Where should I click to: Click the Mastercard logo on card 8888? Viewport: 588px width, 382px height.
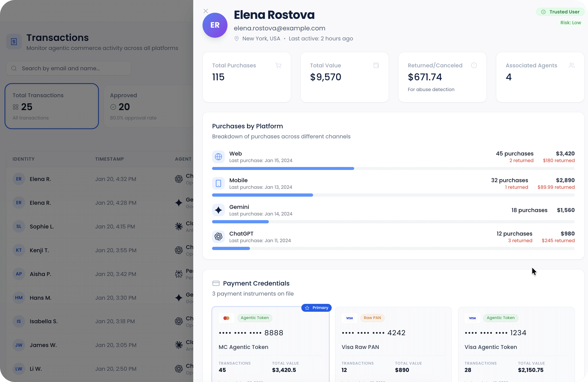pos(226,318)
